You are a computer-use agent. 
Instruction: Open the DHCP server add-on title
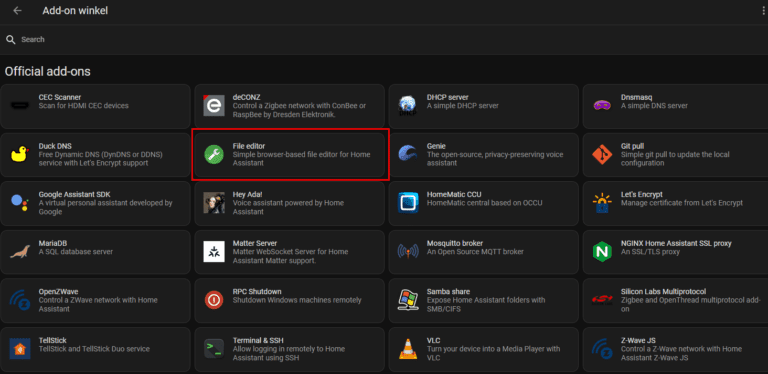[x=447, y=97]
